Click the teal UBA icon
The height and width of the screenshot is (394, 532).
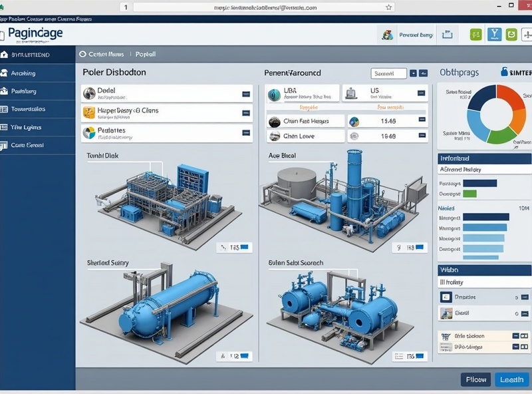tap(274, 95)
